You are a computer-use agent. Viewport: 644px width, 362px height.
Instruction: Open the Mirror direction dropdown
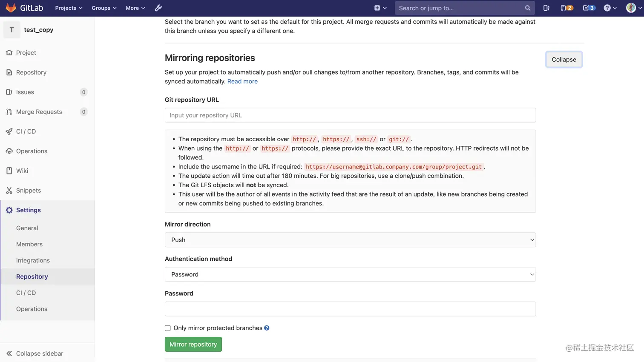pos(350,240)
